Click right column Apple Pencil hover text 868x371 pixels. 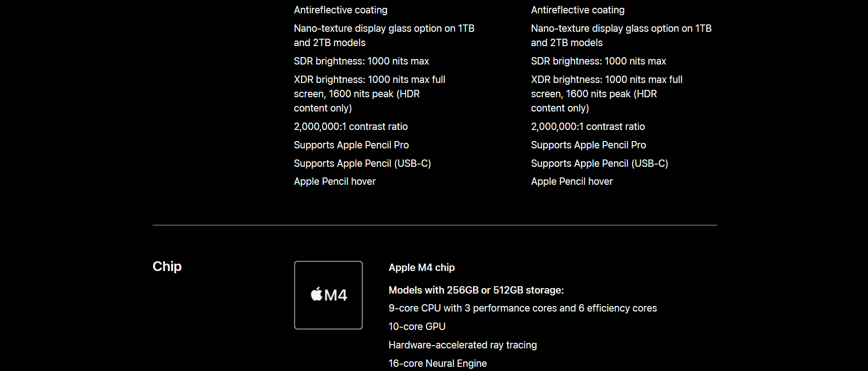(x=572, y=182)
